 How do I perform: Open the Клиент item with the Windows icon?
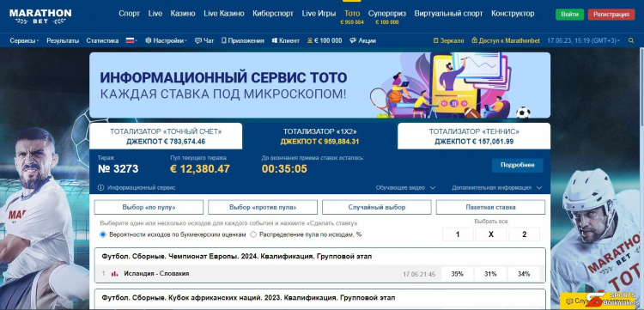click(x=285, y=40)
